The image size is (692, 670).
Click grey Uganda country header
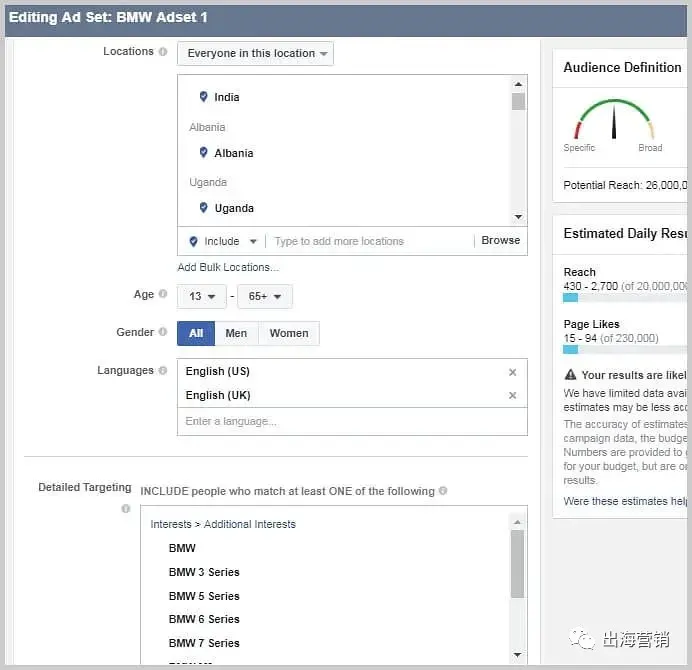tap(208, 182)
